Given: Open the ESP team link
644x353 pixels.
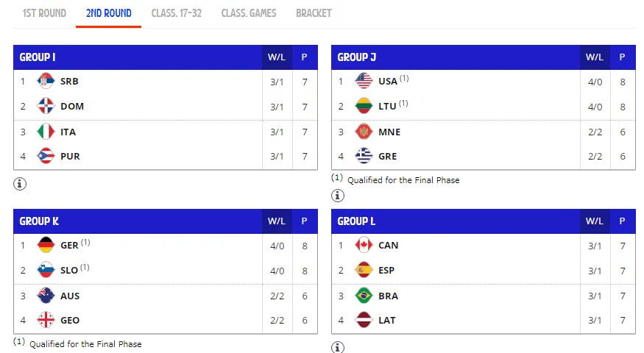Looking at the screenshot, I should [386, 270].
